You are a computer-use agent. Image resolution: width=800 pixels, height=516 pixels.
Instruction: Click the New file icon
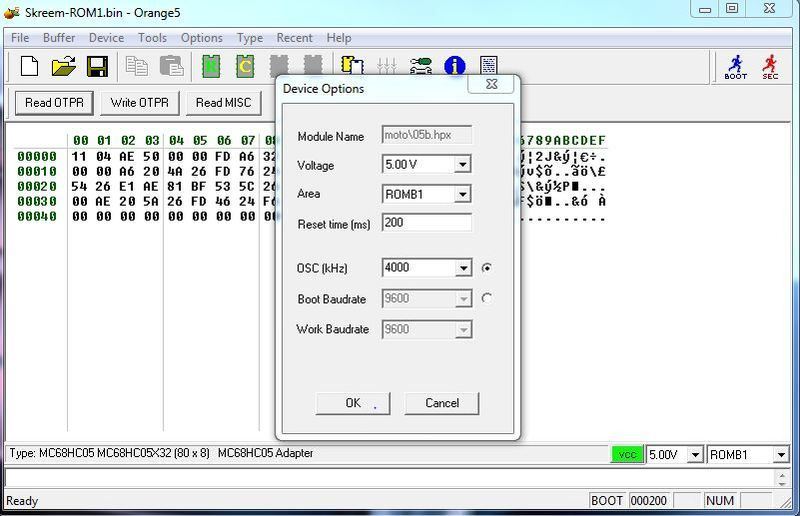(30, 67)
